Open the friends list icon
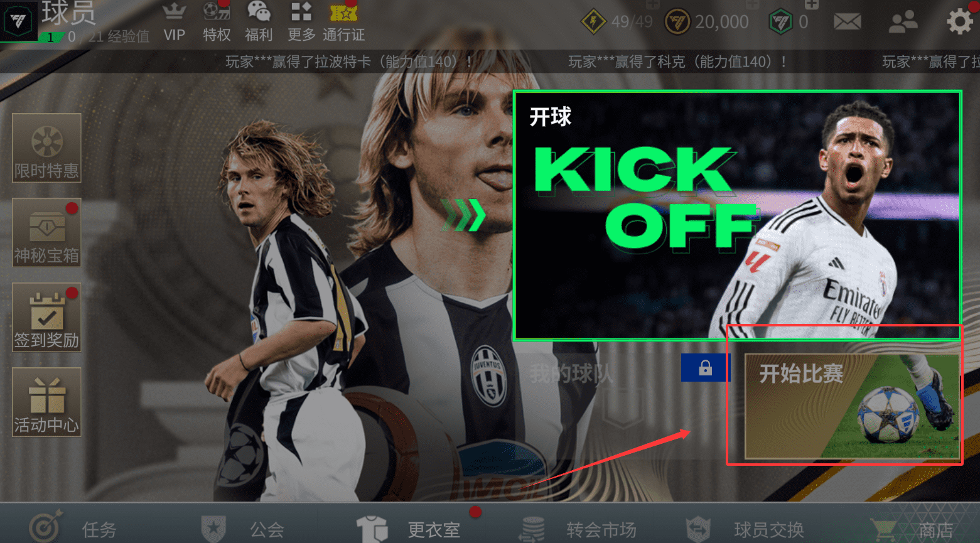Viewport: 980px width, 543px height. click(x=903, y=23)
